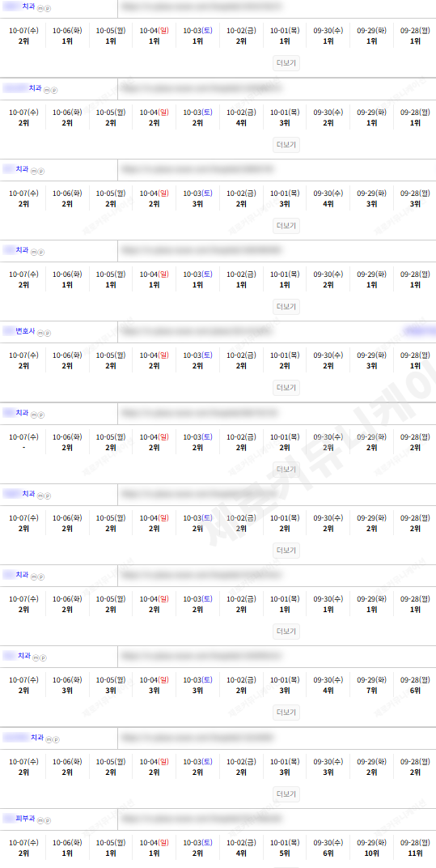Click m icon of topmost 치과 entry
436x868 pixels.
coord(40,8)
